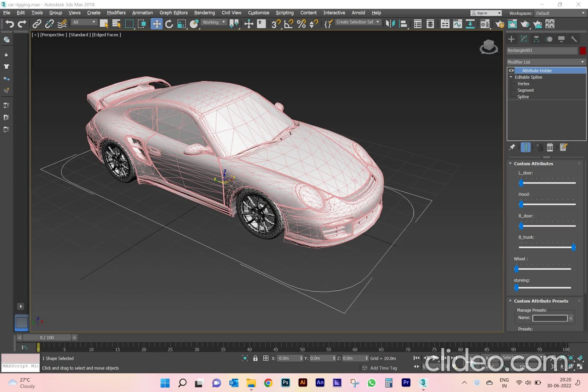Open the Modifiers menu

116,13
